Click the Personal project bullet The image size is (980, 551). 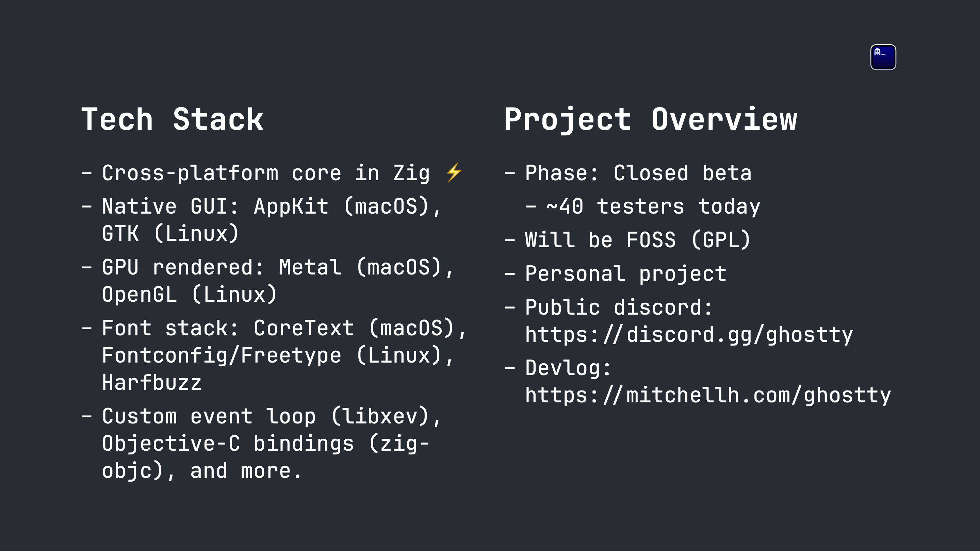(x=616, y=273)
